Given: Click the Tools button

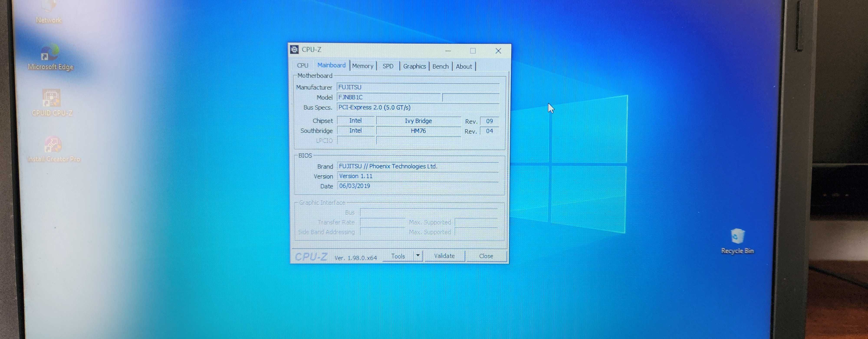Looking at the screenshot, I should (x=398, y=256).
